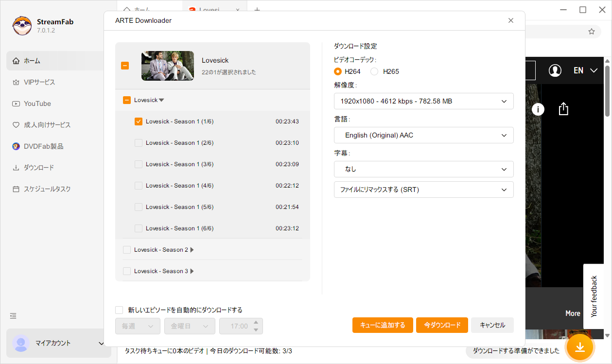Image resolution: width=612 pixels, height=364 pixels.
Task: Open the English (Original) AAC language dropdown
Action: [x=423, y=135]
